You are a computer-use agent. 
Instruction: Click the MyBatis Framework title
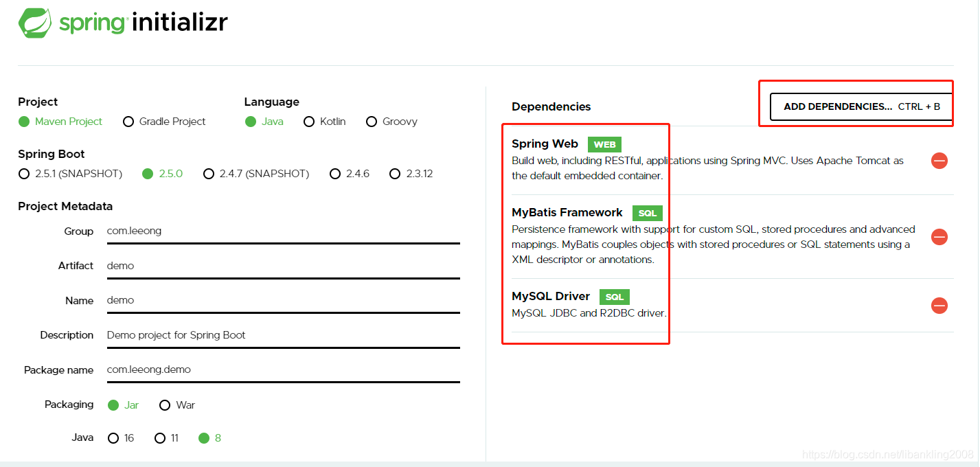567,212
